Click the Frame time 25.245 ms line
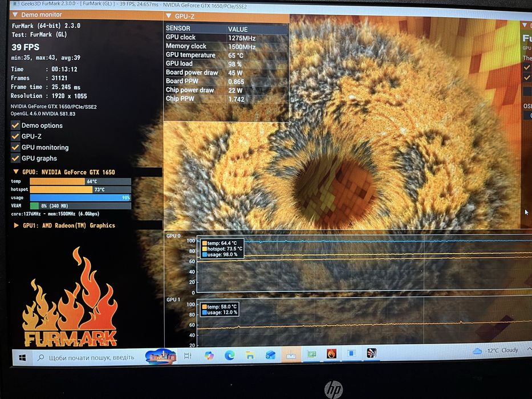The height and width of the screenshot is (399, 532). tap(46, 87)
